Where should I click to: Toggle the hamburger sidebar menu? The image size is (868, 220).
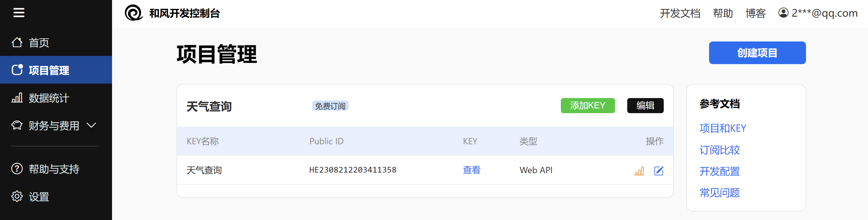(19, 13)
